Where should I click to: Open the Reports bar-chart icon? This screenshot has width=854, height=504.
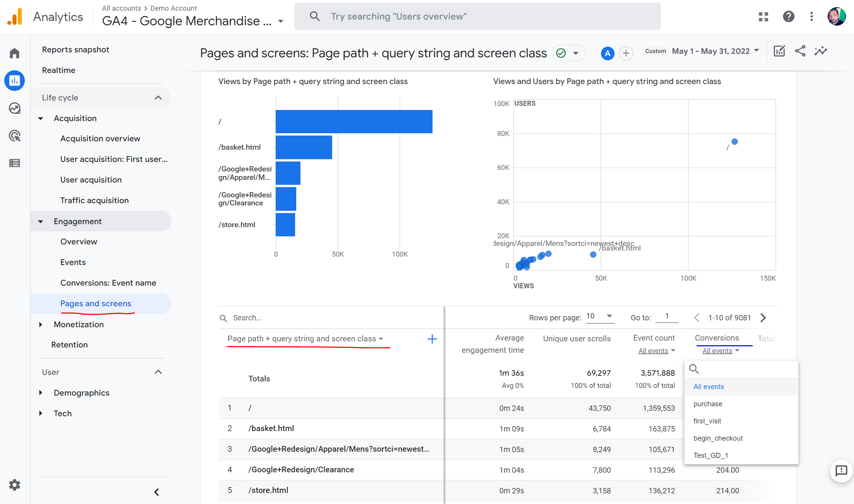(x=15, y=81)
